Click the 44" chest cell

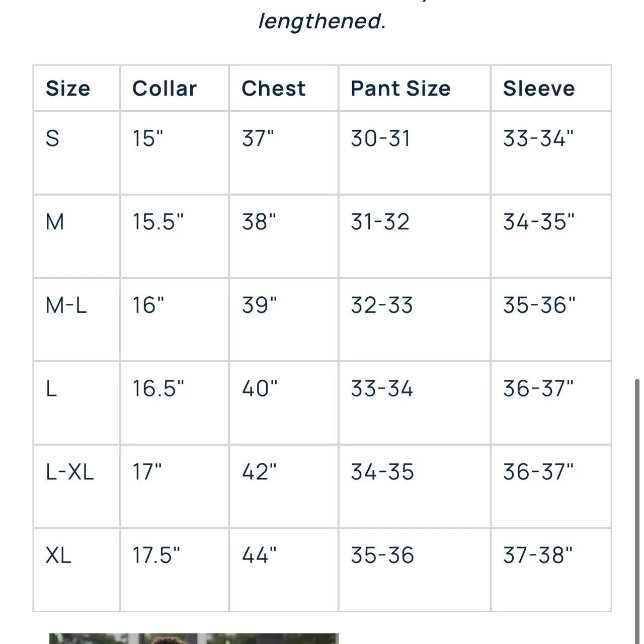(259, 555)
